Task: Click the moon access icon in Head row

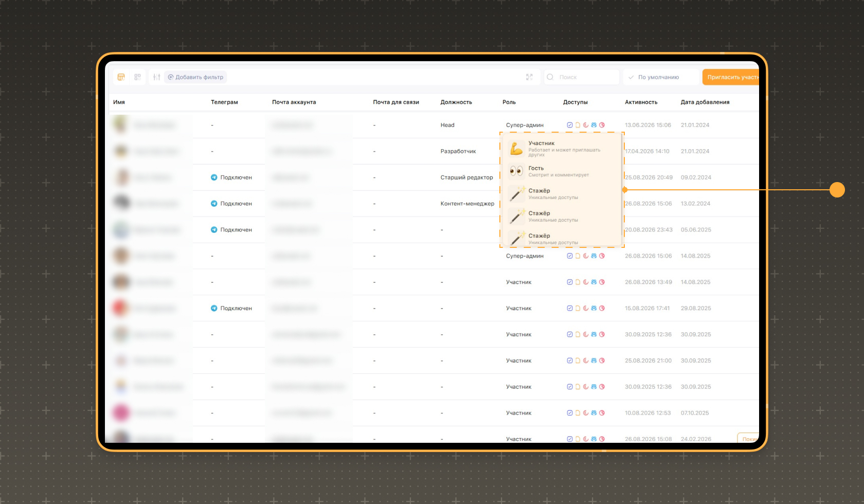Action: 586,125
